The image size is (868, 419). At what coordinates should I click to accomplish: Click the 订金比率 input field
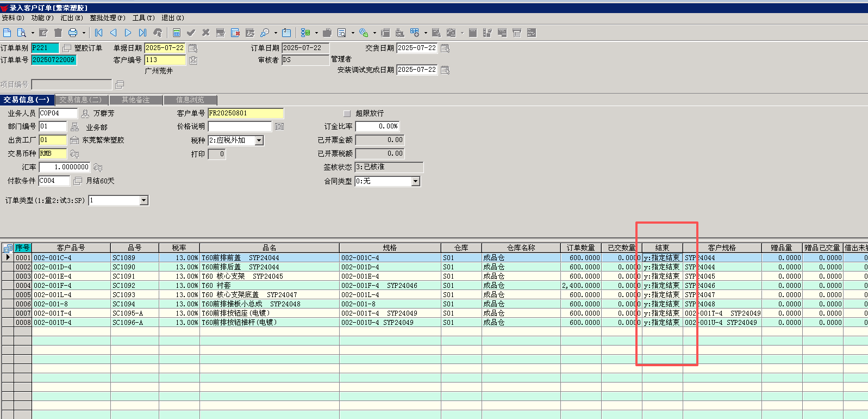[x=378, y=126]
